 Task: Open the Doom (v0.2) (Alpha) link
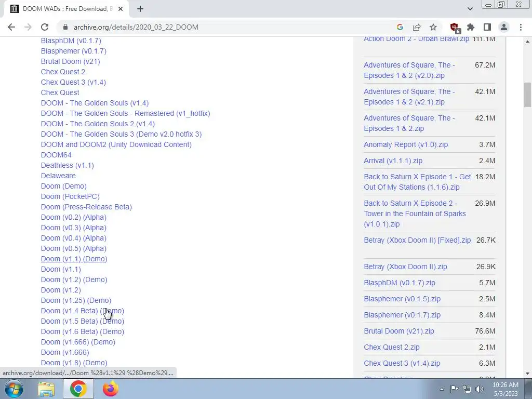(x=74, y=217)
